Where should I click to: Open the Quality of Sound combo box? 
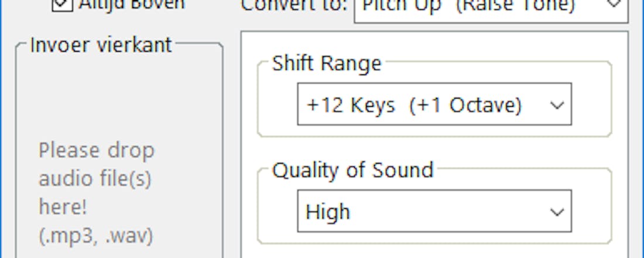click(434, 211)
